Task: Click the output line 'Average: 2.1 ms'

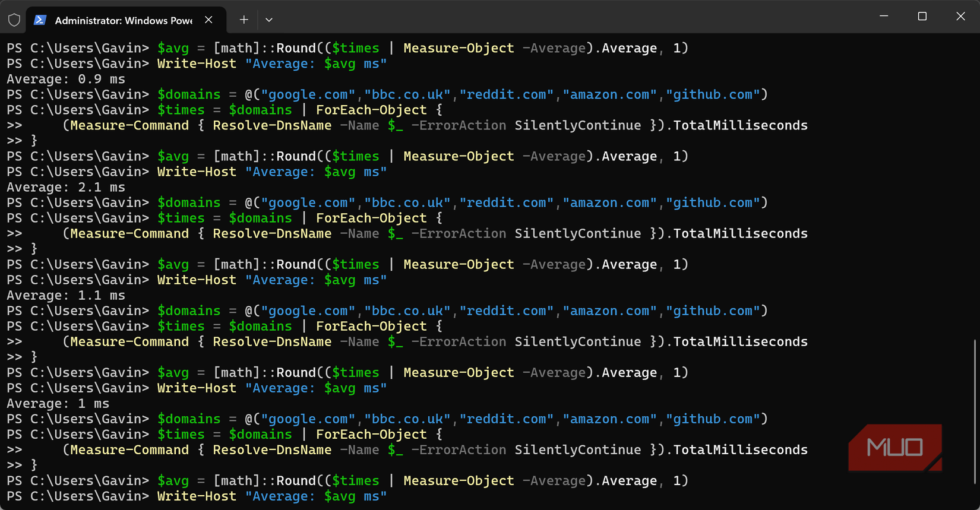Action: (x=66, y=187)
